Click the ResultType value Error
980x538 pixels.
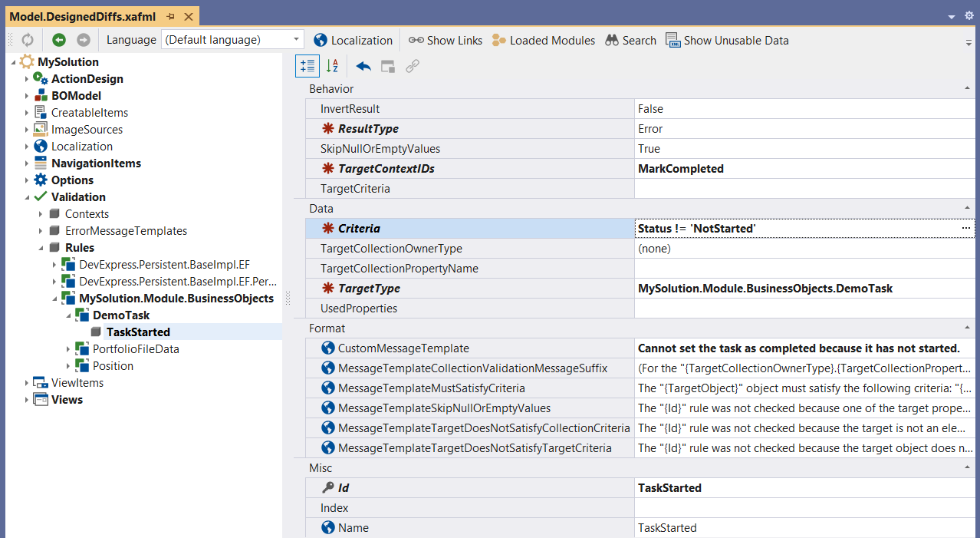(x=650, y=129)
